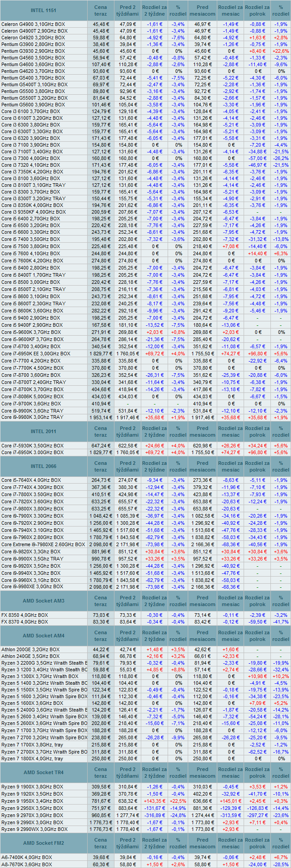Click the AMD Socket FM2 section header

pos(43,843)
